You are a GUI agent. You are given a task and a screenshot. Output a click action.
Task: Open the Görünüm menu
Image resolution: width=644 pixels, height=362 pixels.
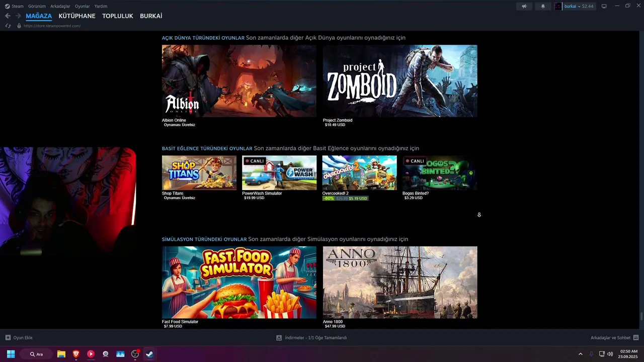(37, 6)
